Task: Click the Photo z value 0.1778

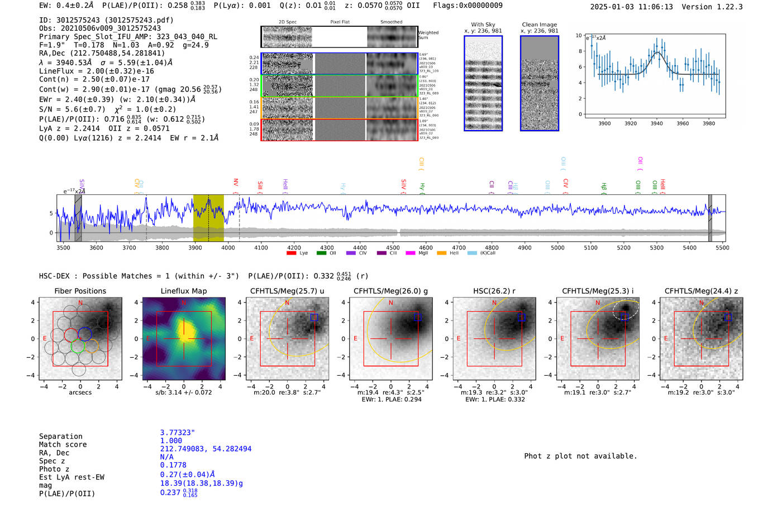Action: (173, 465)
